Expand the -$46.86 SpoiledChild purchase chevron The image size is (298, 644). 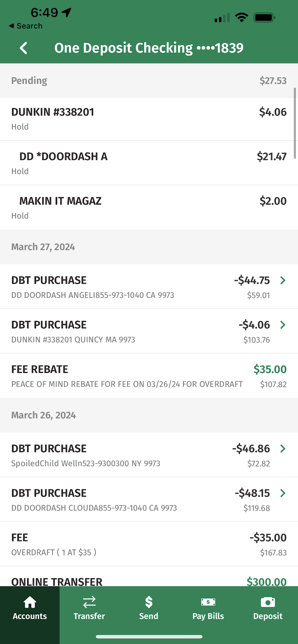pyautogui.click(x=283, y=448)
